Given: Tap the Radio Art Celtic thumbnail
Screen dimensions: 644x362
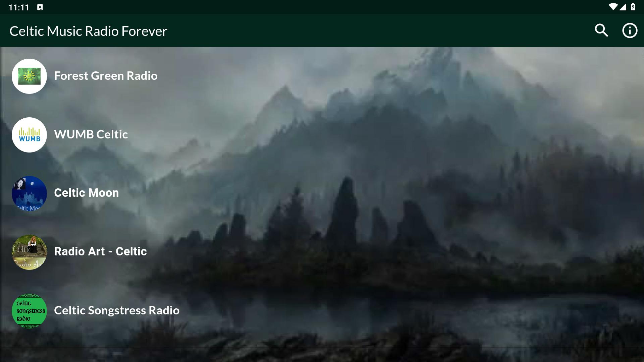Looking at the screenshot, I should 29,252.
